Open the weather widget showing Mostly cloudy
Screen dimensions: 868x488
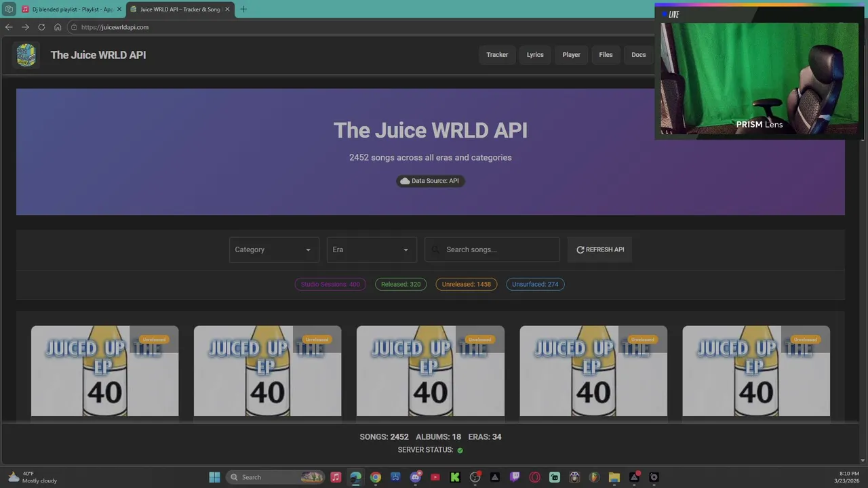(x=33, y=477)
